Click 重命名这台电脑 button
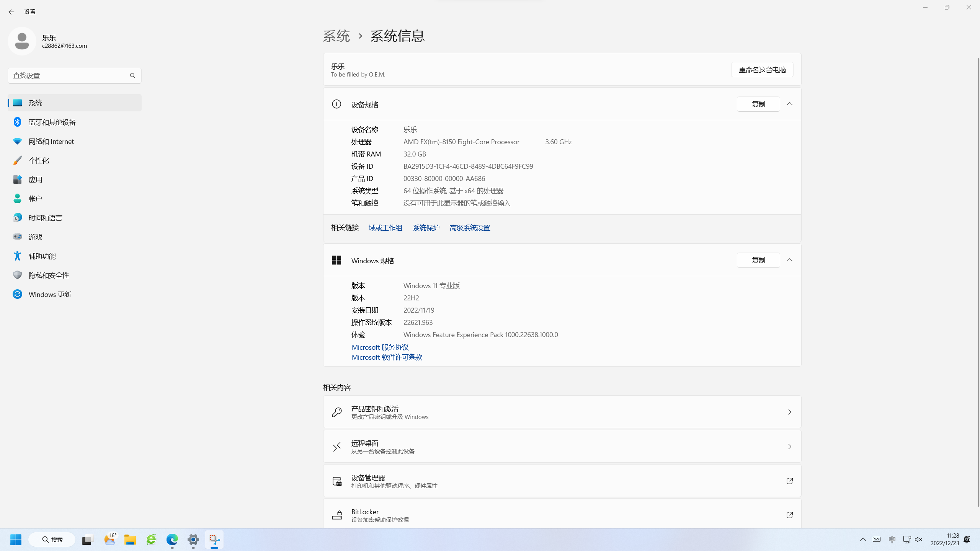The image size is (980, 551). [x=762, y=70]
